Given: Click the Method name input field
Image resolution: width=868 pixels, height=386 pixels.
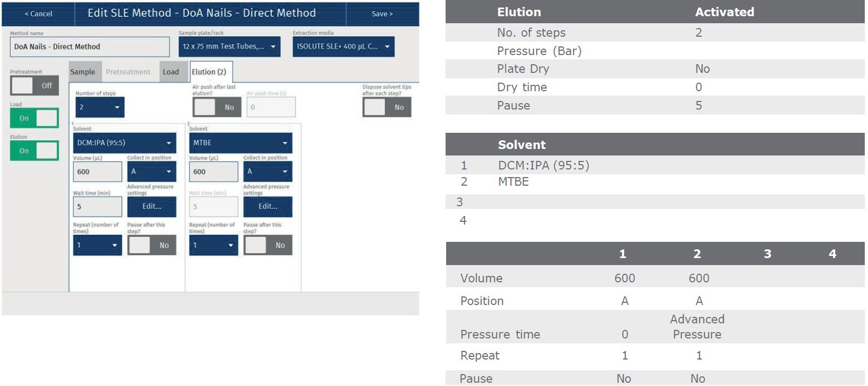Looking at the screenshot, I should 90,46.
